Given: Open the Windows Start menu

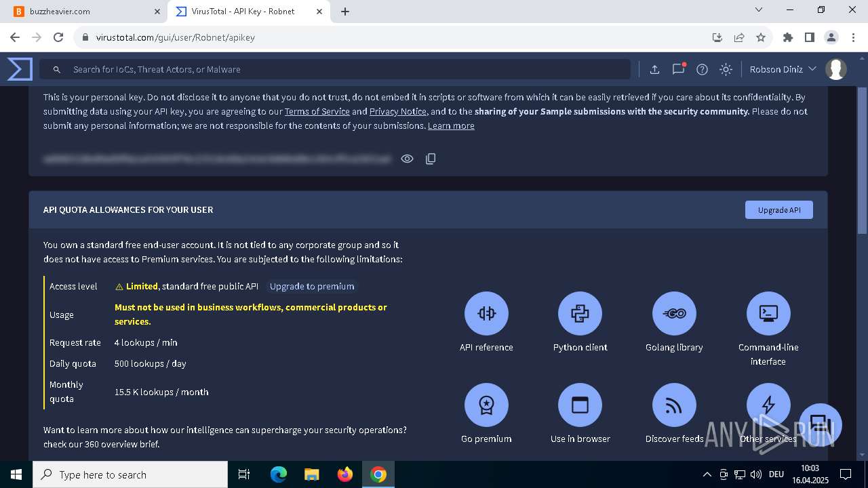Looking at the screenshot, I should coord(16,474).
